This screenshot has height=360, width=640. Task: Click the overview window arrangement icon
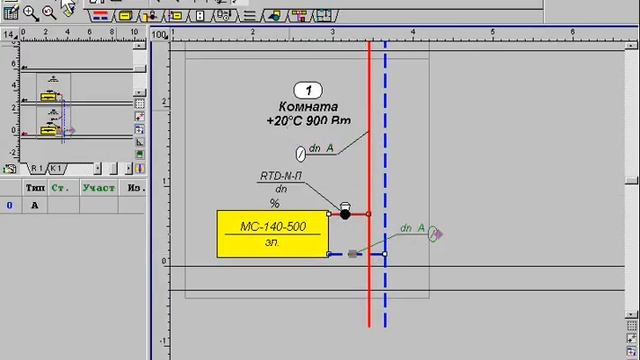[x=140, y=129]
